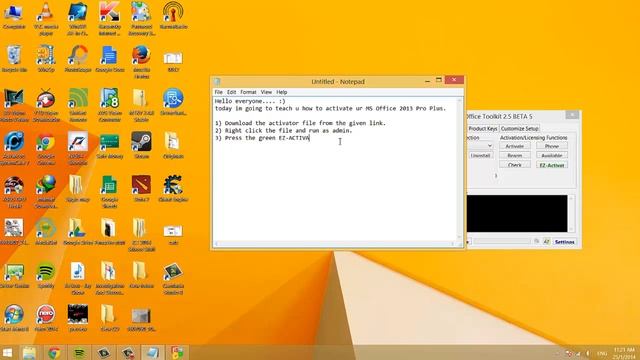The height and width of the screenshot is (360, 640).
Task: Open the View menu in Notepad
Action: tap(266, 92)
